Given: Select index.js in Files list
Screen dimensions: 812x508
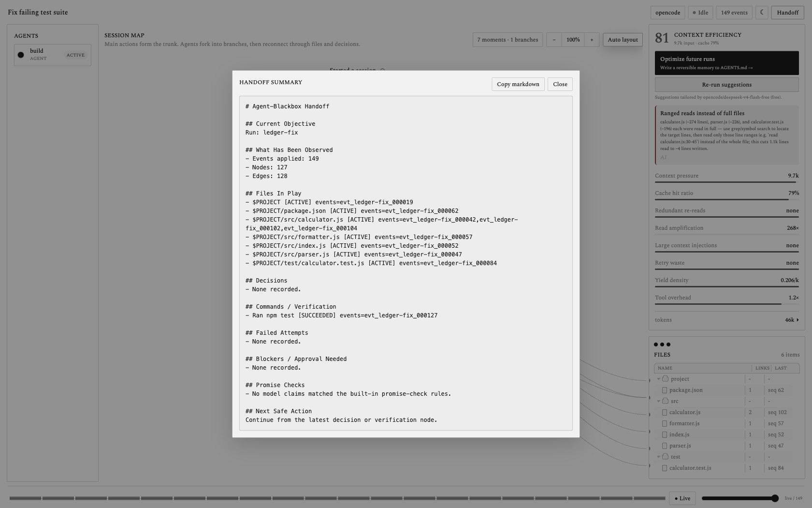Looking at the screenshot, I should point(679,434).
